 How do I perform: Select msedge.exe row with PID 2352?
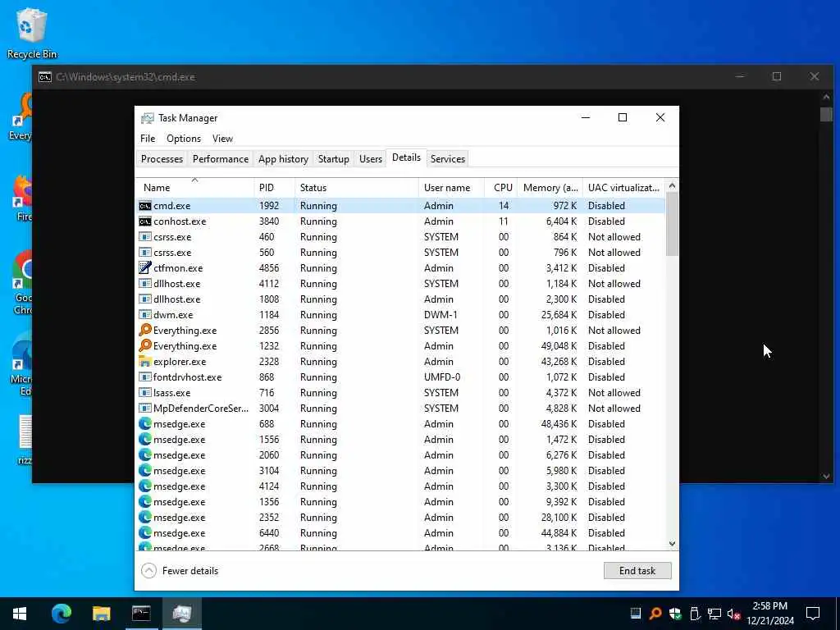point(400,518)
